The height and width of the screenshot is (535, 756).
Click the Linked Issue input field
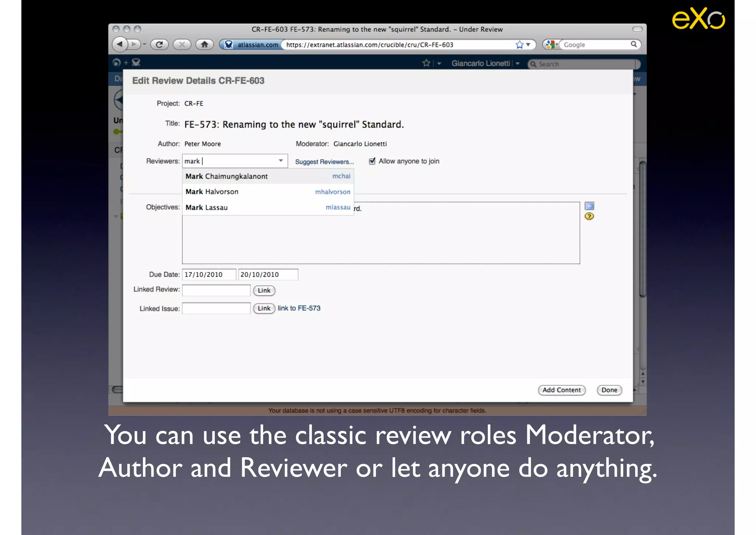(216, 308)
